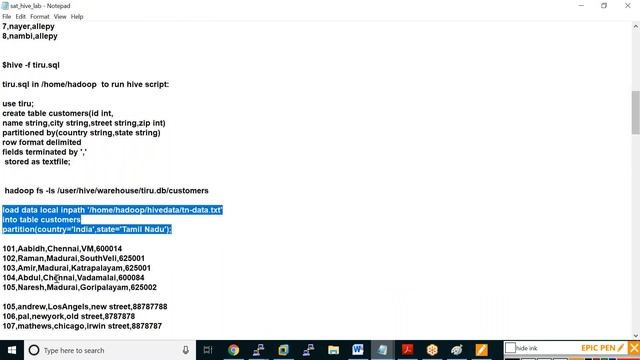640x360 pixels.
Task: Open first network computers icon on taskbar
Action: [258, 350]
